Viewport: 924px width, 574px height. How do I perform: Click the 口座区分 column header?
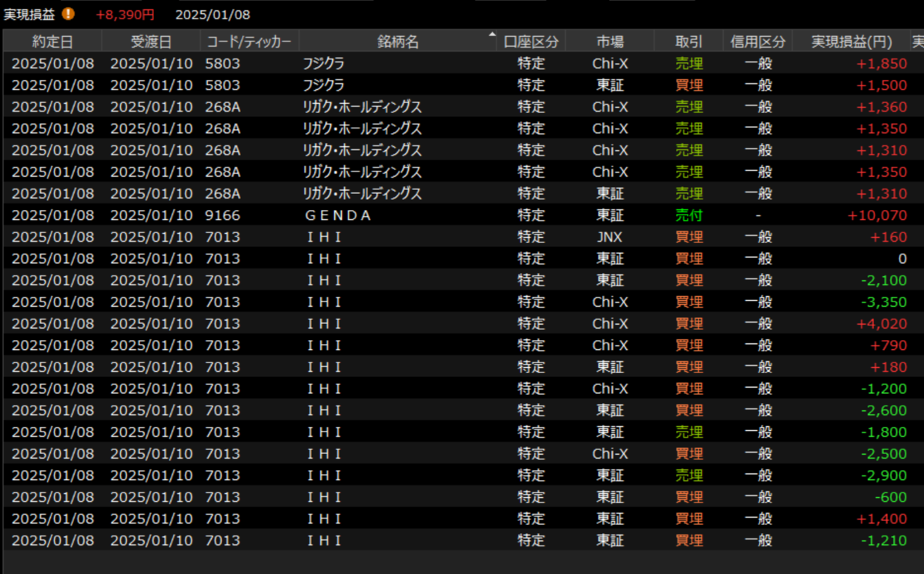point(531,42)
